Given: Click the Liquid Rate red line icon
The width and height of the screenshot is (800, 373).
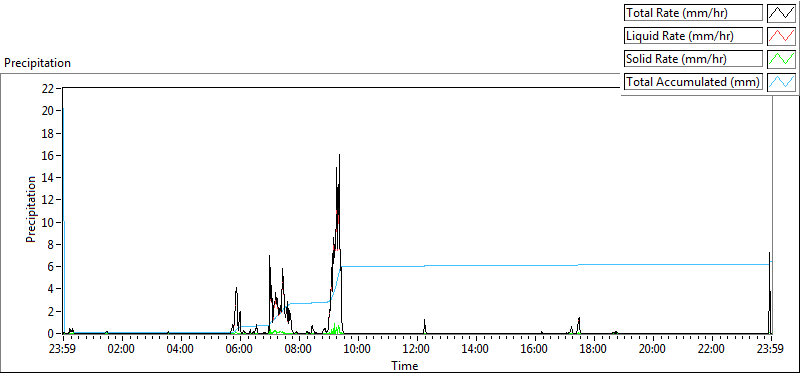Looking at the screenshot, I should click(x=782, y=36).
